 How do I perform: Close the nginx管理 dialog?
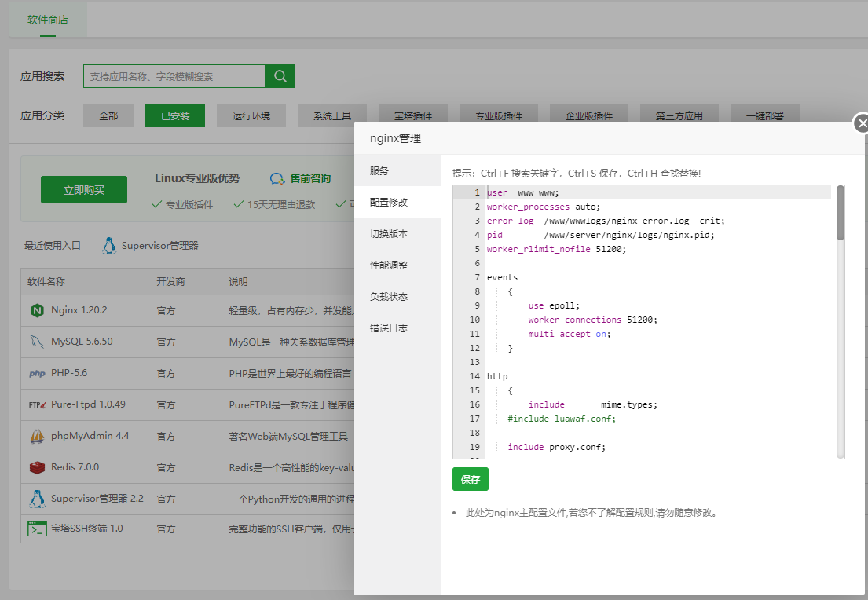[x=861, y=123]
